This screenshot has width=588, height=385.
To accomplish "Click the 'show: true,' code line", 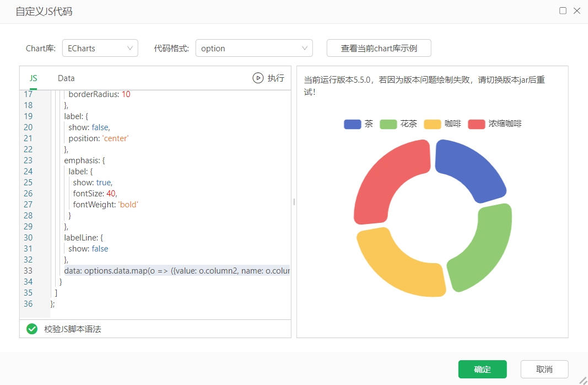I will 93,183.
